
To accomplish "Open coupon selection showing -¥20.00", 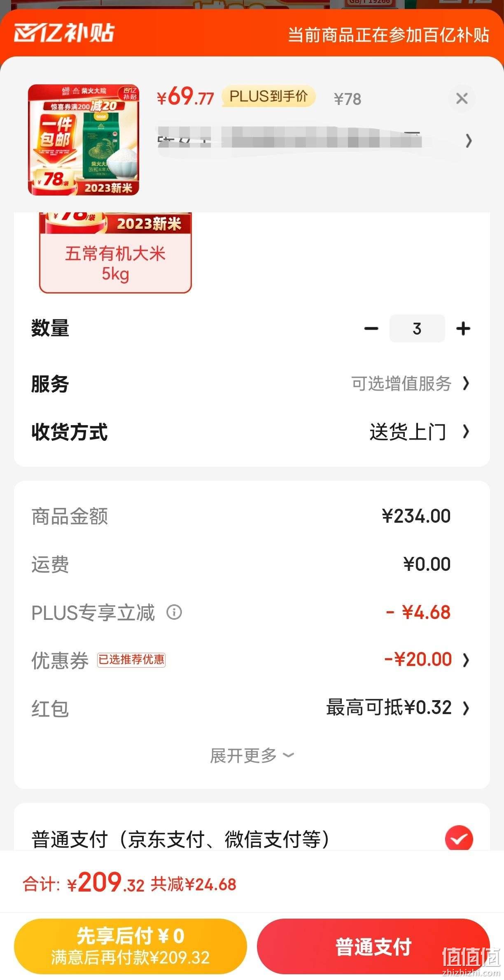I will pyautogui.click(x=427, y=659).
